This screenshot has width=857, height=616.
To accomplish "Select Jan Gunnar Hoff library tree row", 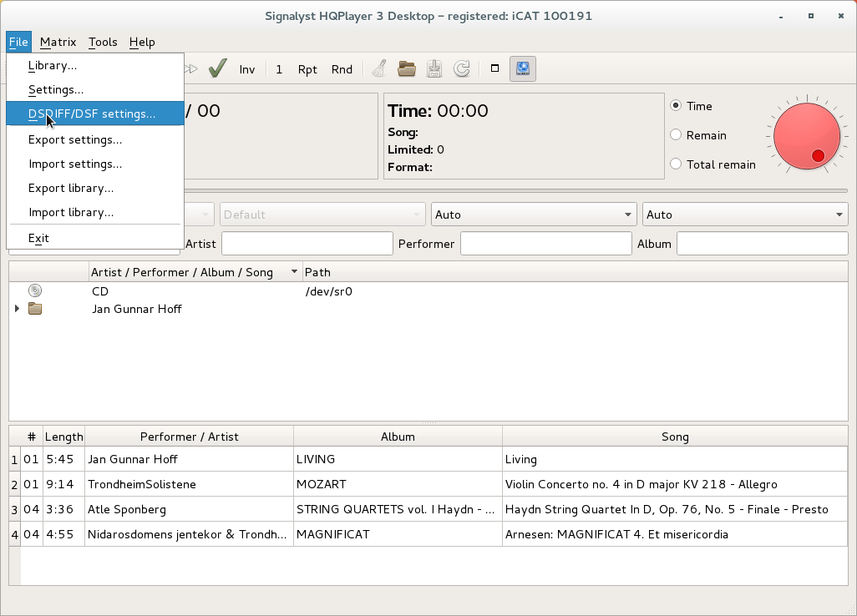I will [428, 309].
